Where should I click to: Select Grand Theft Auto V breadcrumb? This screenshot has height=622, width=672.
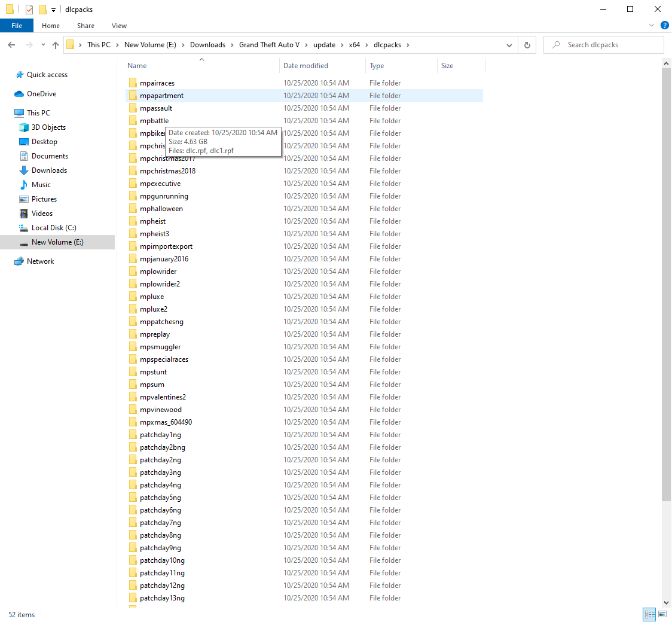(269, 45)
